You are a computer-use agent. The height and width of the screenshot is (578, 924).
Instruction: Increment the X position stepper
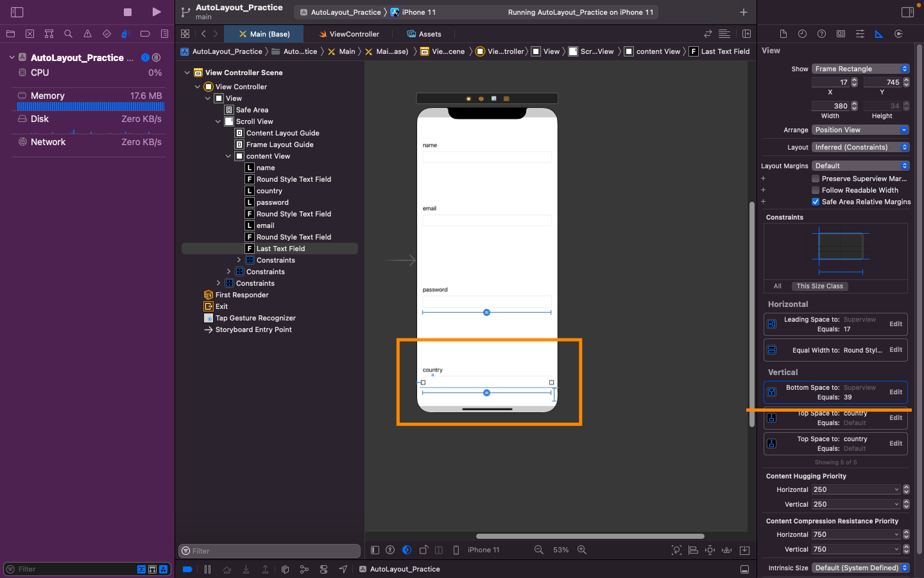854,80
